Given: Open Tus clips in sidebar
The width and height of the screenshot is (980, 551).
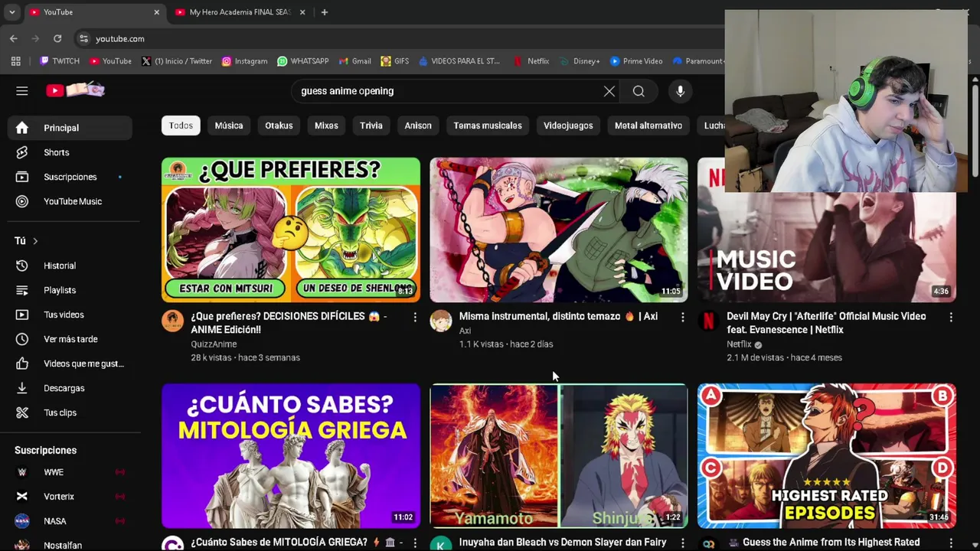Looking at the screenshot, I should click(x=70, y=412).
